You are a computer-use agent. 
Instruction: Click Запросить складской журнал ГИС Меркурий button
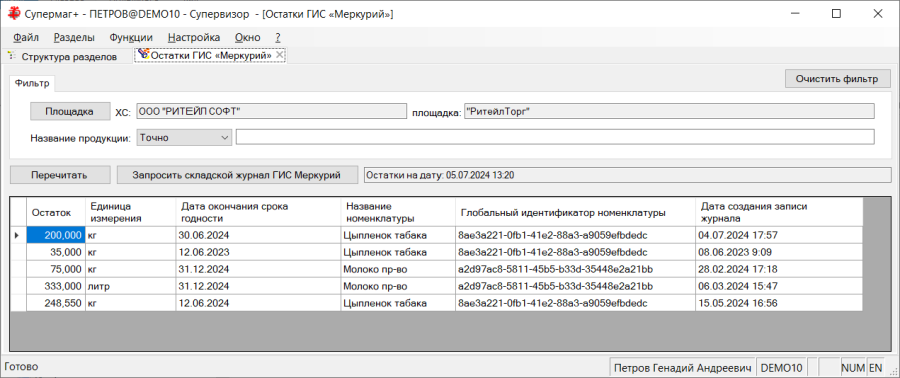[237, 175]
